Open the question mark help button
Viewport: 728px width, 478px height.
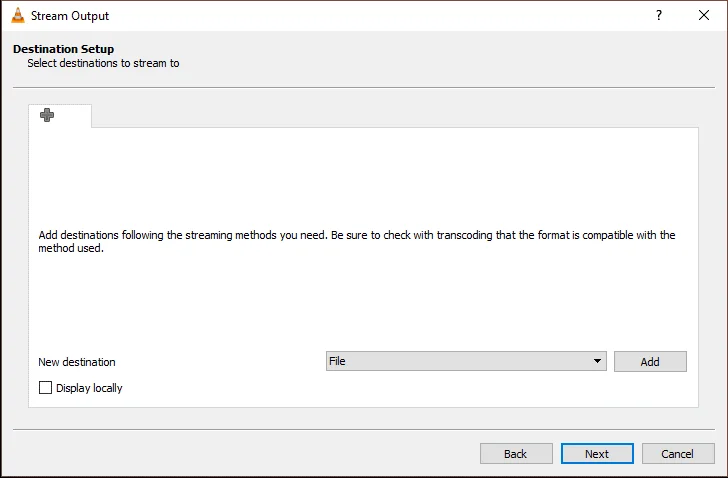659,16
